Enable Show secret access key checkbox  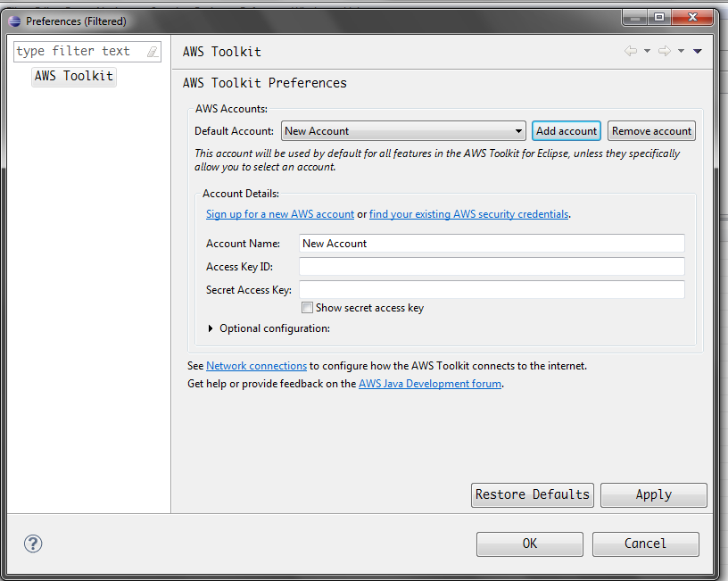point(308,308)
